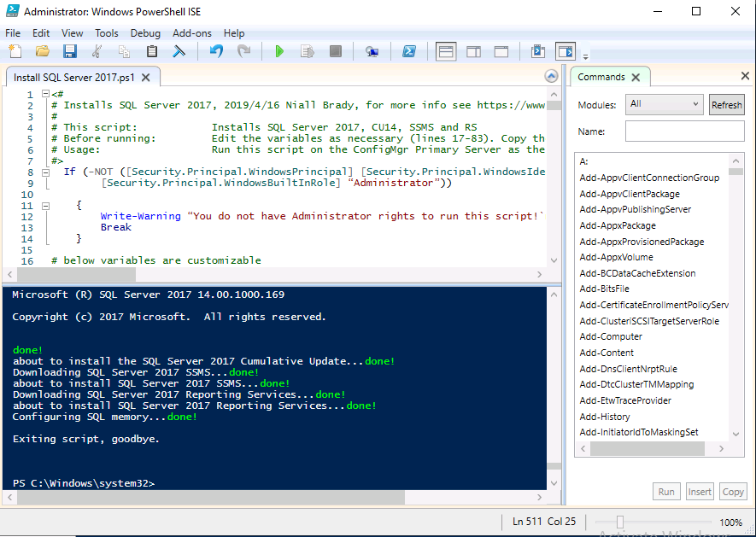Toggle the Show Command Add-on icon
This screenshot has height=537, width=756.
pyautogui.click(x=565, y=51)
